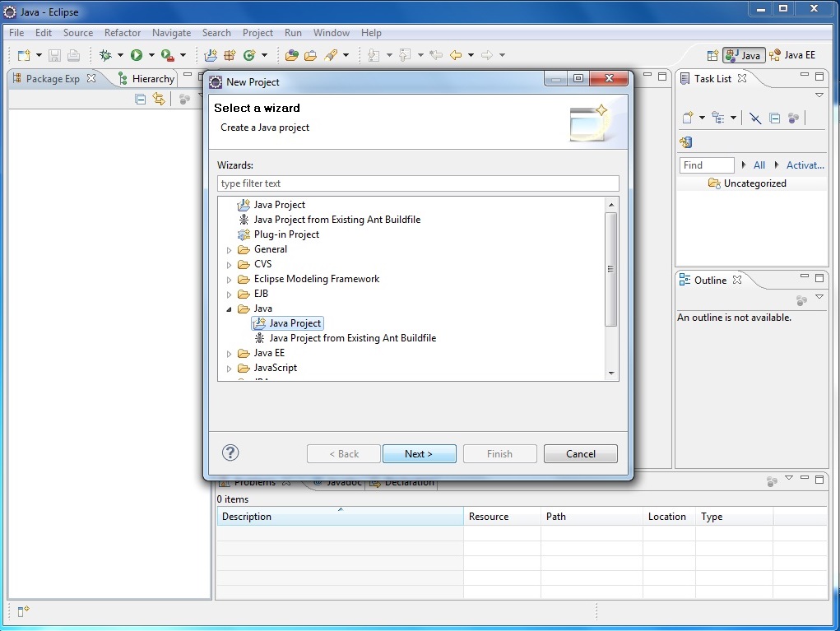The image size is (840, 631).
Task: Click the Open Perspective icon near top right
Action: tap(712, 55)
